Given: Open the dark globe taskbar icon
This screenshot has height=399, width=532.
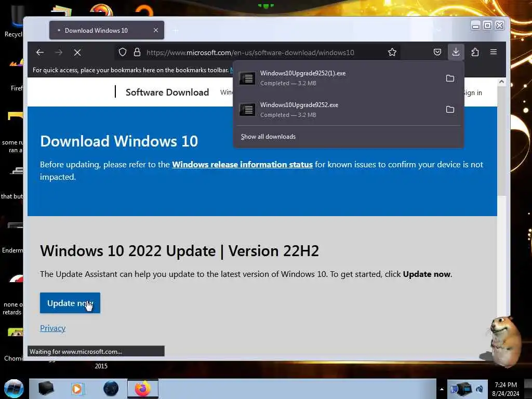Looking at the screenshot, I should 111,389.
